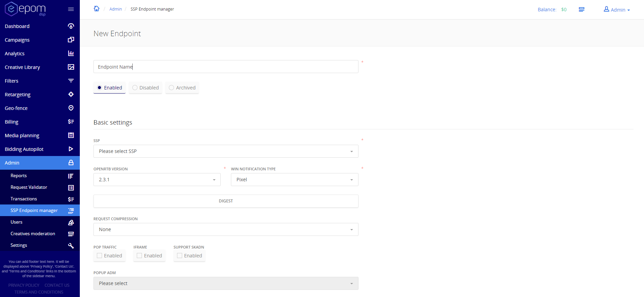Click the home icon in breadcrumb
644x297 pixels.
(x=97, y=9)
